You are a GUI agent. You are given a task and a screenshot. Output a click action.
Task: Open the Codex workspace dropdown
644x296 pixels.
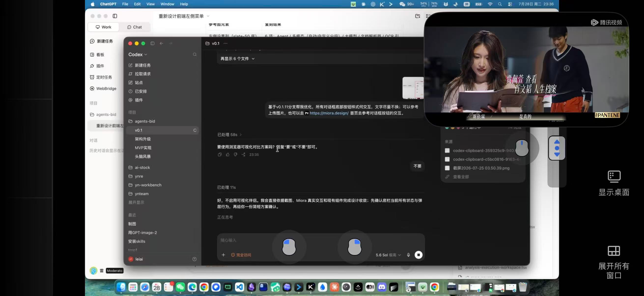pos(138,54)
